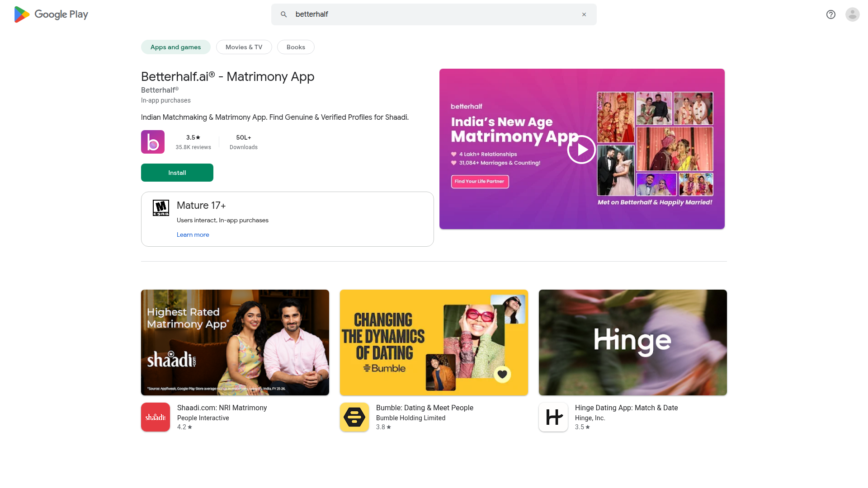Click the 35.8K reviews text
The image size is (868, 488).
[x=193, y=147]
